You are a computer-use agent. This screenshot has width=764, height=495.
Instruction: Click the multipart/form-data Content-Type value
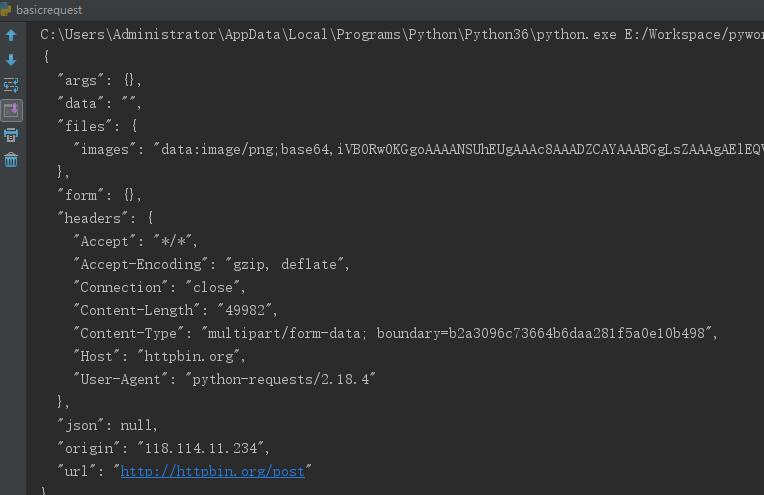click(x=457, y=333)
